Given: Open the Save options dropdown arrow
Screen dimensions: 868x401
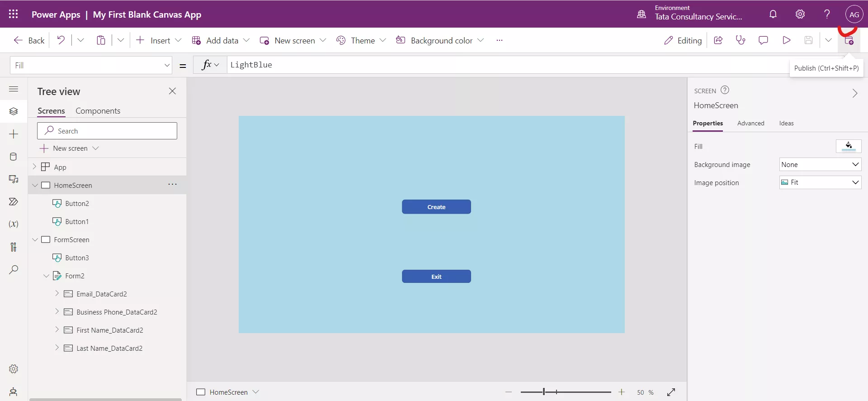Looking at the screenshot, I should pyautogui.click(x=828, y=40).
